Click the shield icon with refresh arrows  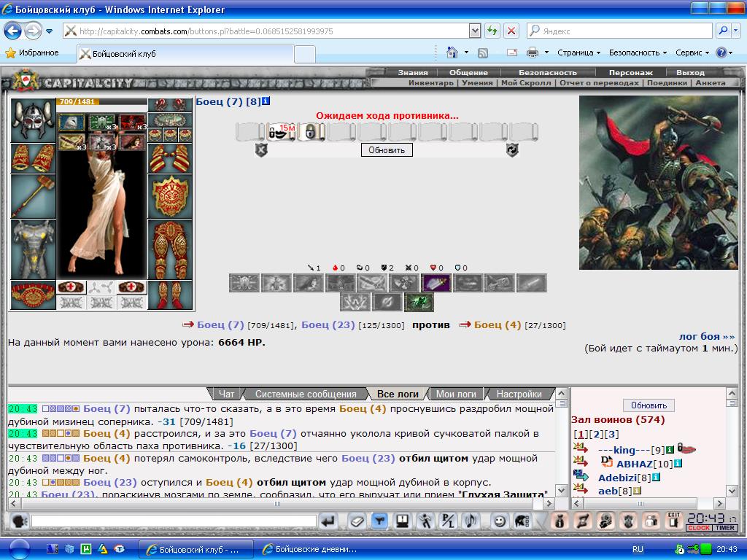pos(512,150)
